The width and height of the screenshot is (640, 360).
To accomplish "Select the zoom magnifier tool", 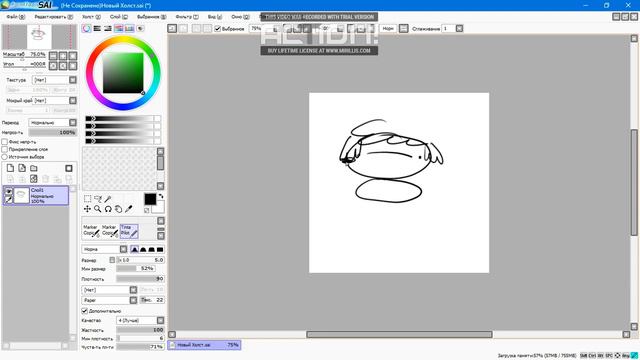I will 98,209.
